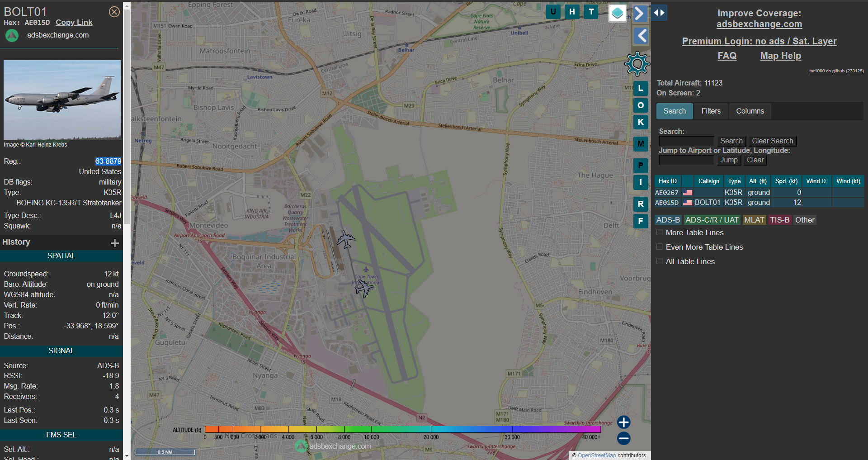Sort table by Wind D. column
Image resolution: width=868 pixels, height=460 pixels.
click(x=816, y=181)
